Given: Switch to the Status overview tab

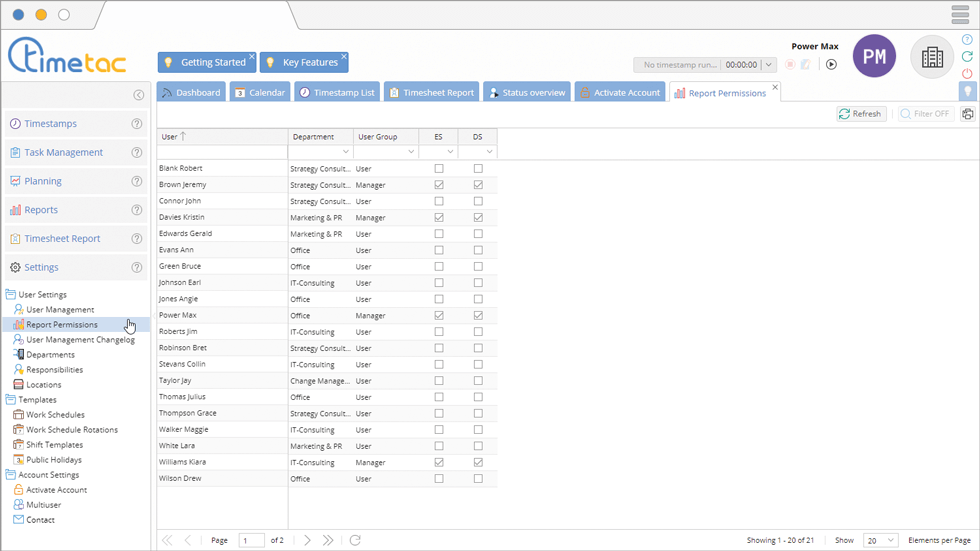Looking at the screenshot, I should click(x=527, y=92).
